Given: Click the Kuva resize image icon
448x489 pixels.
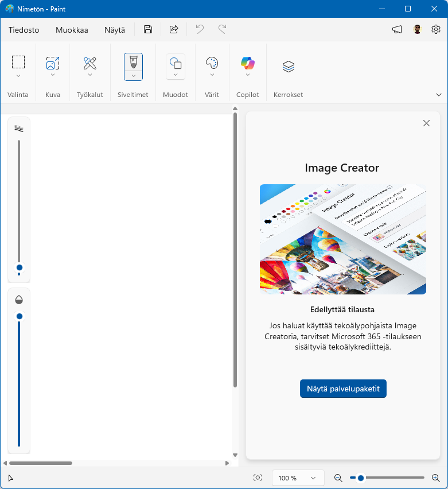Looking at the screenshot, I should (53, 63).
